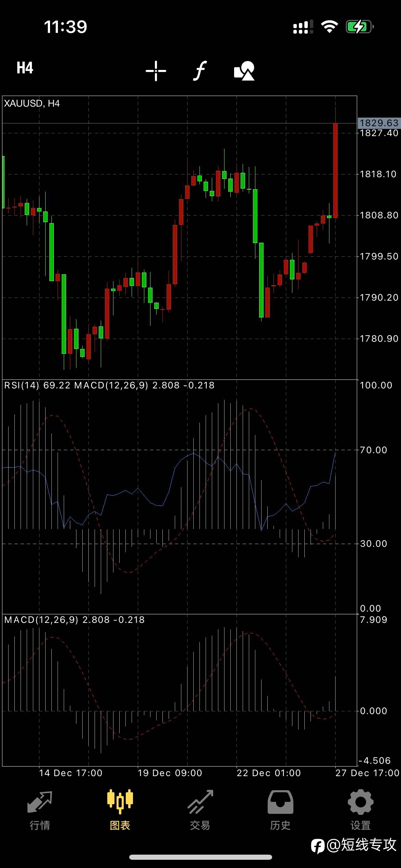Tap the 1799.50 price axis label
This screenshot has width=401, height=868.
379,256
